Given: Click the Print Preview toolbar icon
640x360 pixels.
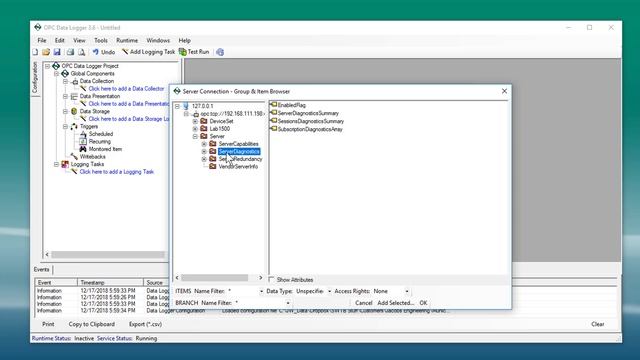Looking at the screenshot, I should [x=82, y=52].
